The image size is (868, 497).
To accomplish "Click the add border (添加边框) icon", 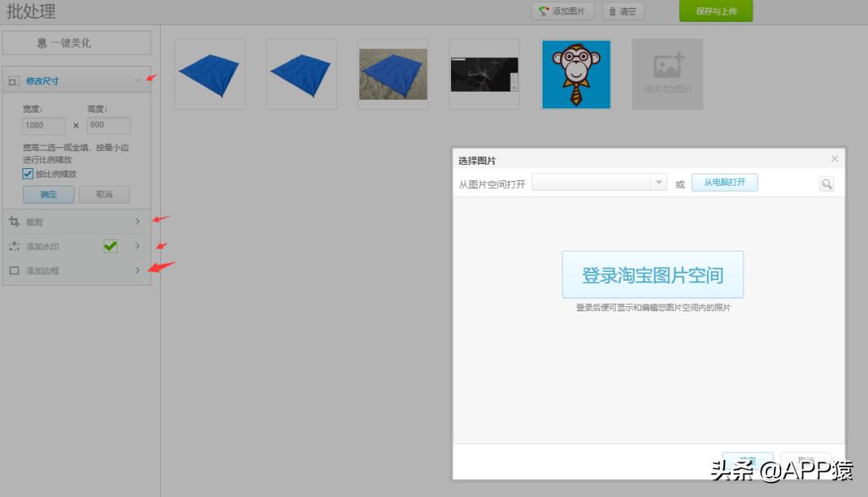I will tap(14, 270).
